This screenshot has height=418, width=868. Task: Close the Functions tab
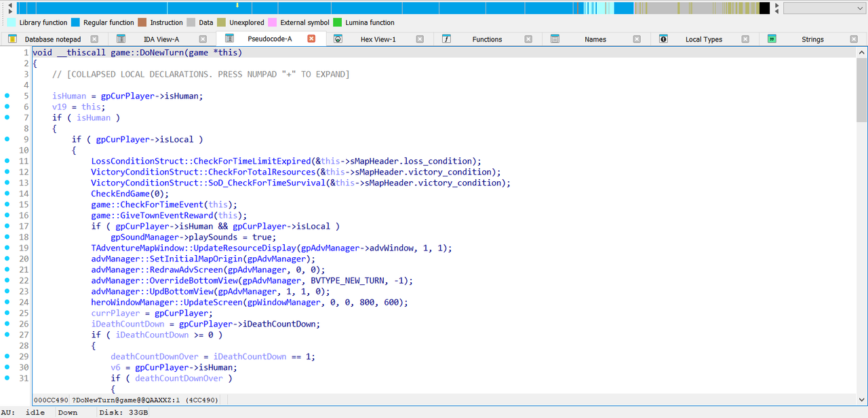click(x=528, y=39)
